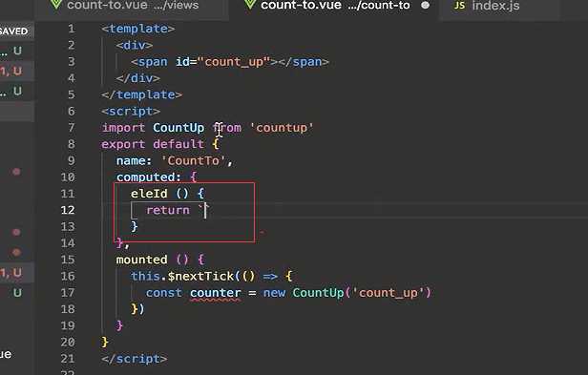The height and width of the screenshot is (375, 588).
Task: Click $nextTick on line 16
Action: coord(200,276)
